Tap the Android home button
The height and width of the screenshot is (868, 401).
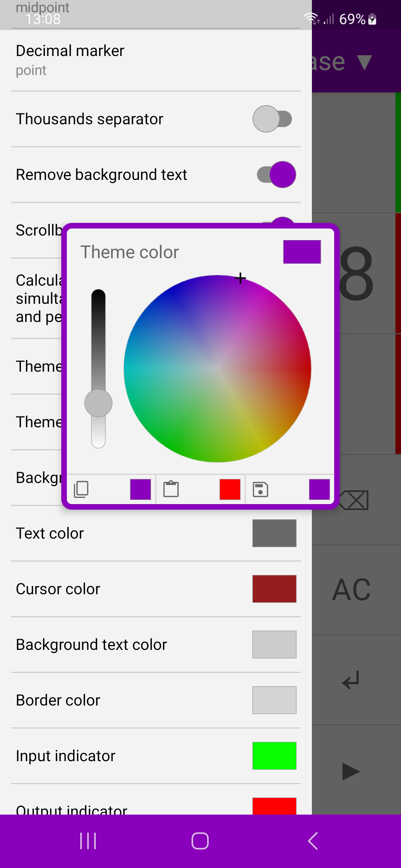pos(200,841)
